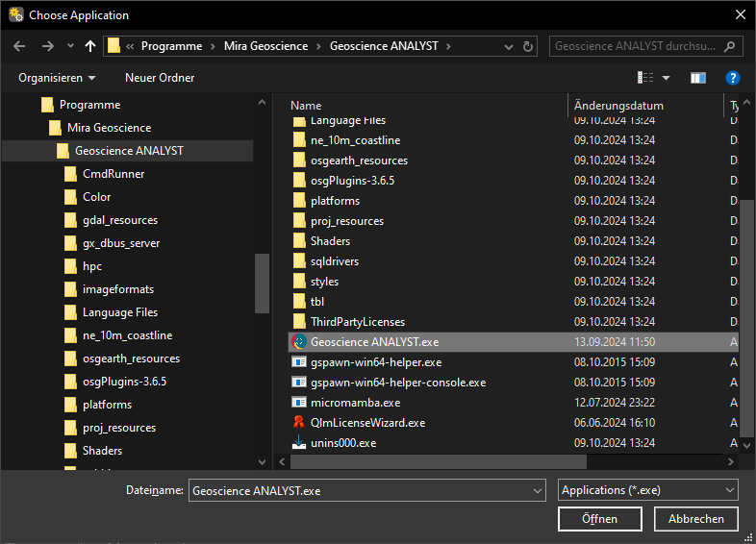Open imageformats folder in tree
756x544 pixels.
coord(118,289)
